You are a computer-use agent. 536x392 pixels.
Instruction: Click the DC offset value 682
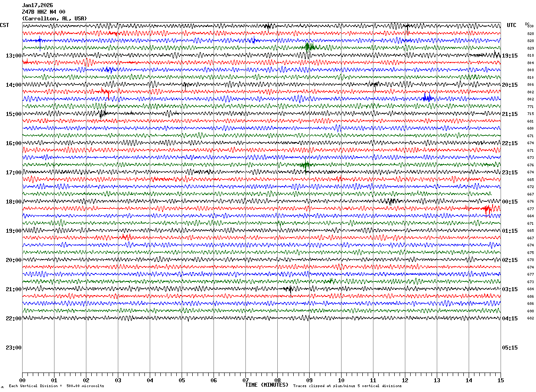coord(531,319)
